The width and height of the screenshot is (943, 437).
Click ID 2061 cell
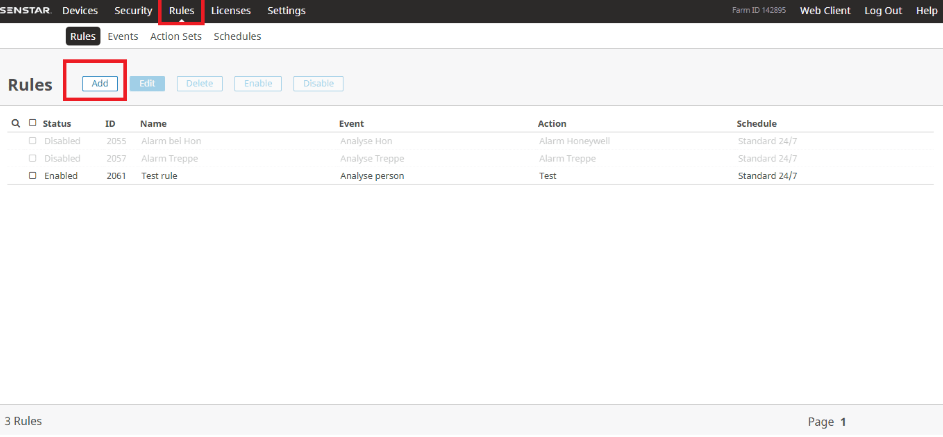tap(116, 176)
